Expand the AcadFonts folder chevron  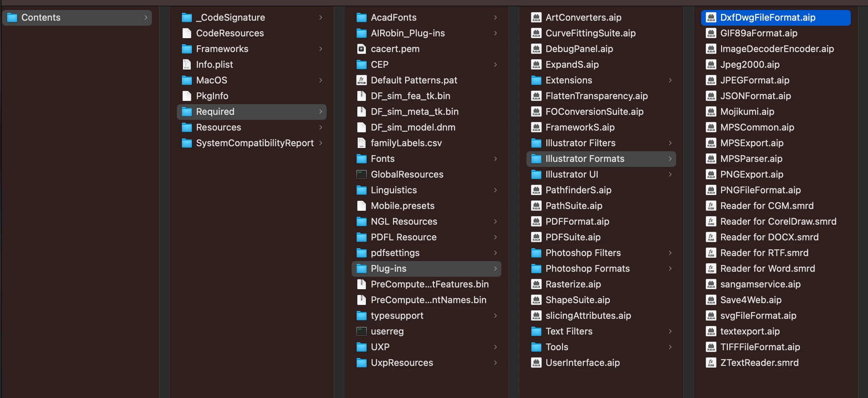pos(495,17)
